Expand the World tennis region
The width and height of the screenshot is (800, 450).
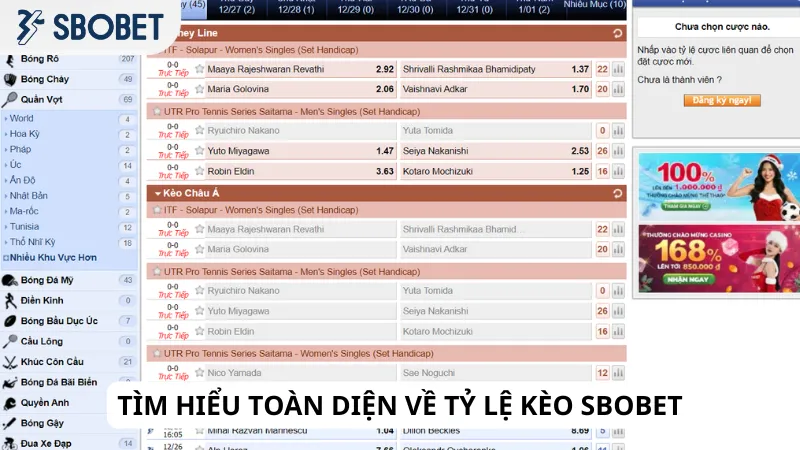(21, 118)
